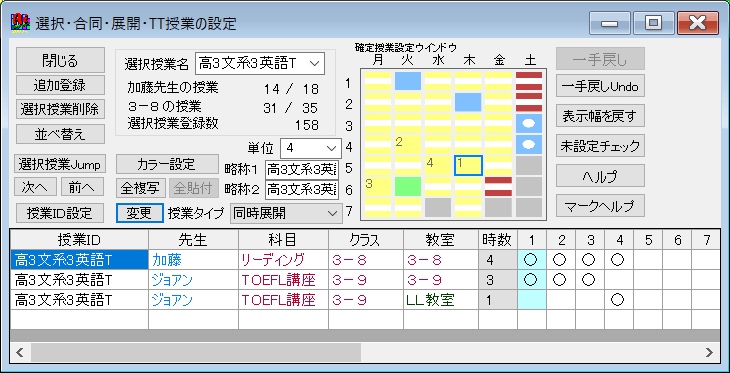Select Thursday period 5 cell marked 1
Screen dimensions: 730x373
pyautogui.click(x=468, y=165)
